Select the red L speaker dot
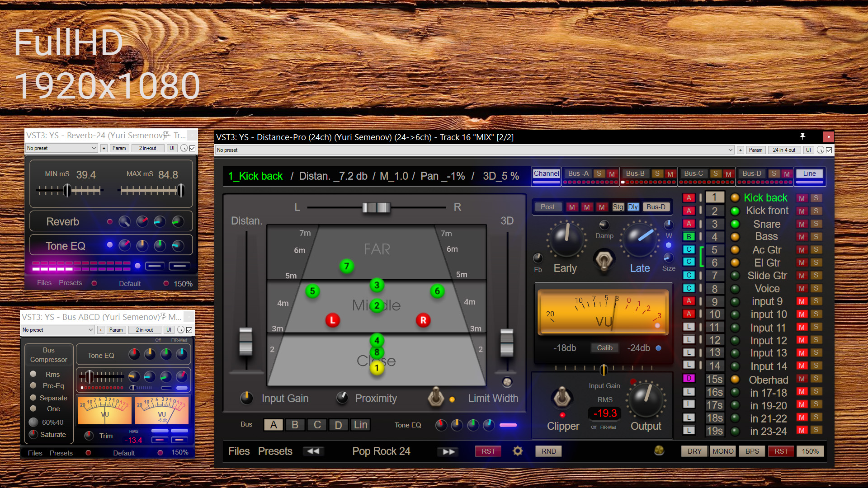This screenshot has width=868, height=488. click(333, 320)
